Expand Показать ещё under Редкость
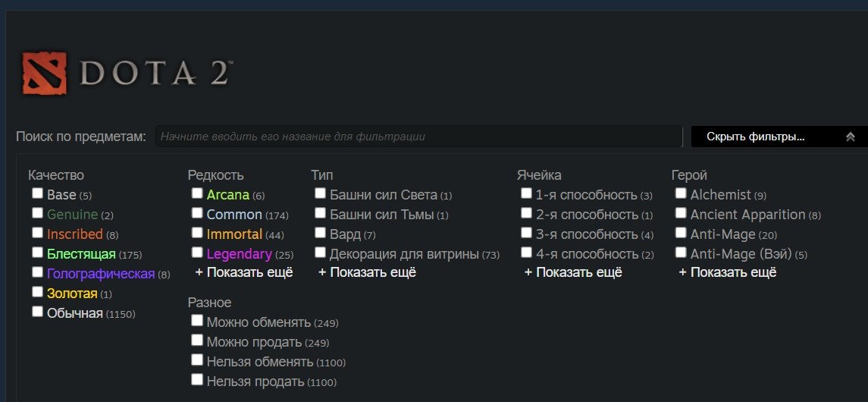The image size is (868, 402). (x=244, y=272)
